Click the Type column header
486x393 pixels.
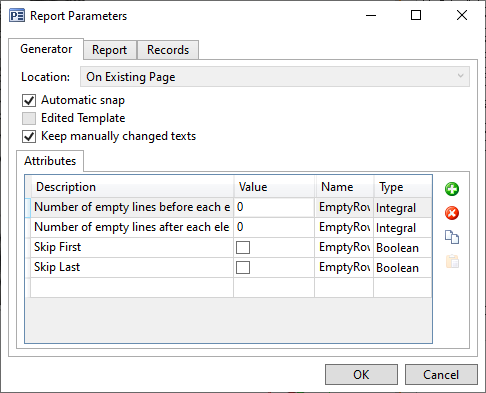point(403,187)
